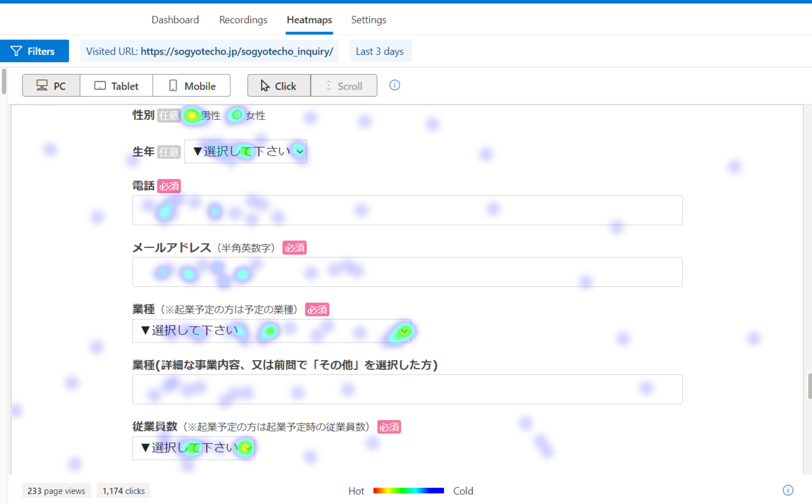Open the Dashboard tab

point(175,20)
